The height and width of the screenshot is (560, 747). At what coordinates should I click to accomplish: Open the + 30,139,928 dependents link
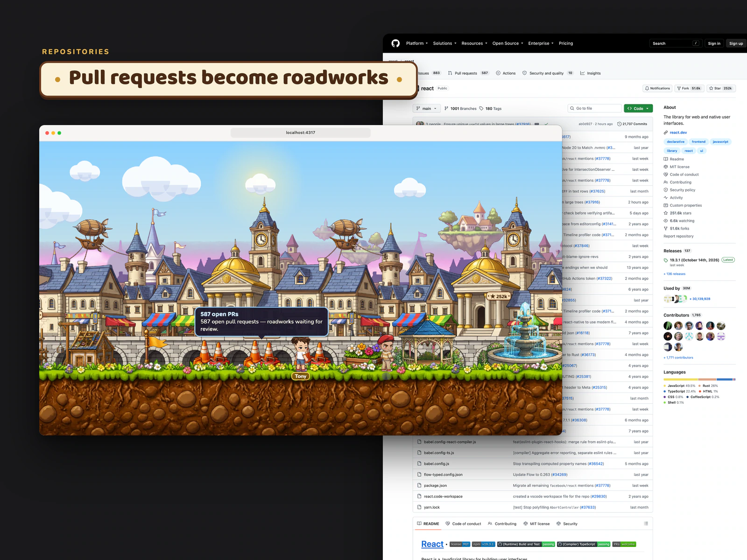[700, 299]
